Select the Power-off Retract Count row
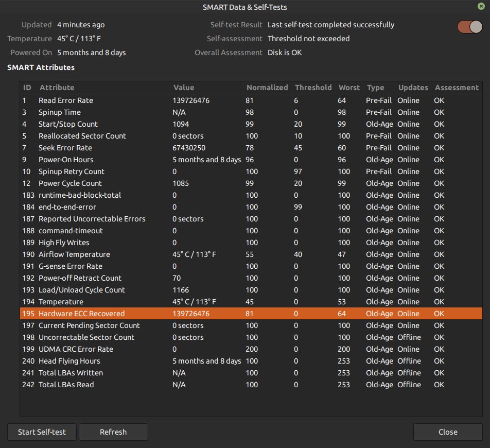The image size is (490, 448). [251, 278]
